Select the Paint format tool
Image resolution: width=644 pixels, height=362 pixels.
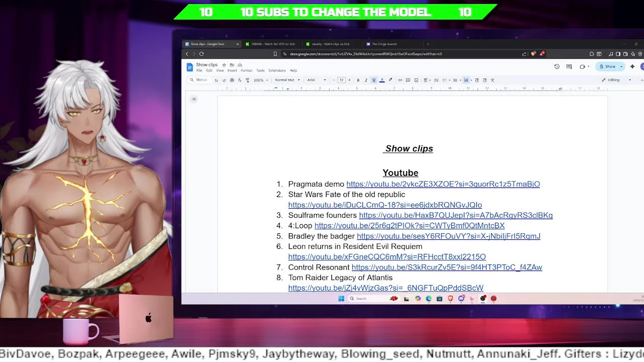point(248,80)
